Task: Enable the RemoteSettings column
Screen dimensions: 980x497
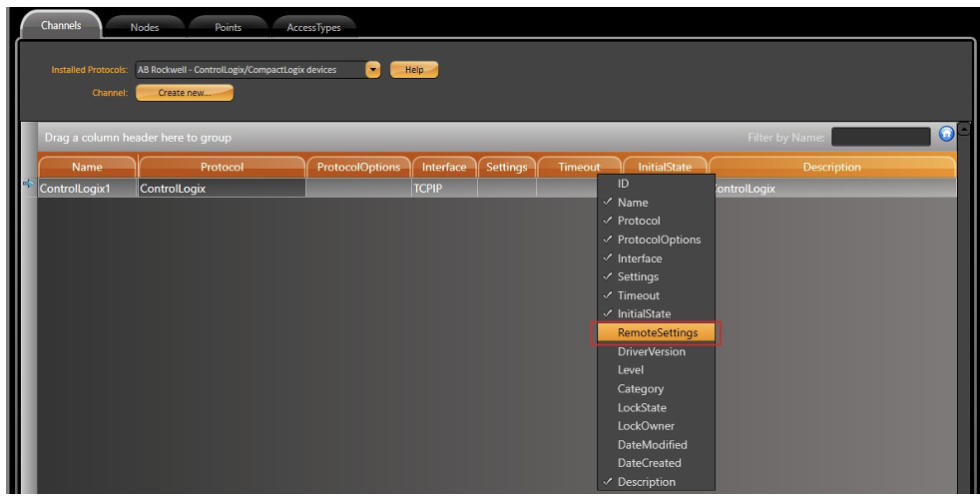Action: 656,332
